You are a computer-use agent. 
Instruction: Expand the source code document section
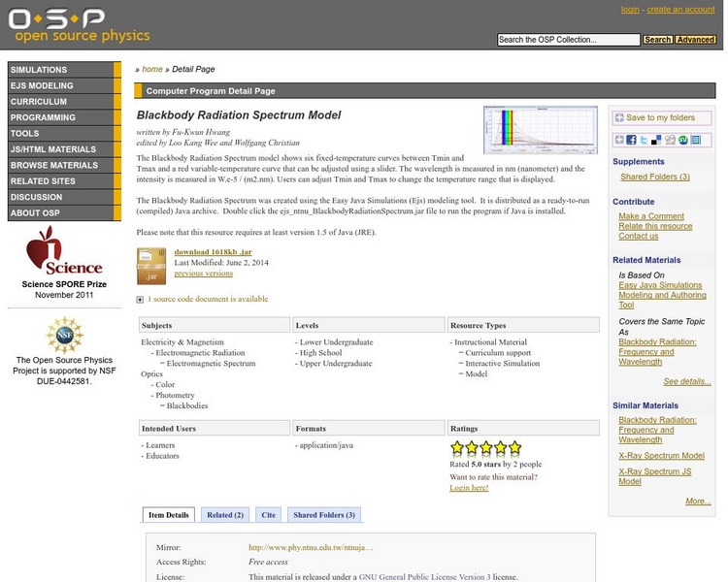(x=140, y=300)
